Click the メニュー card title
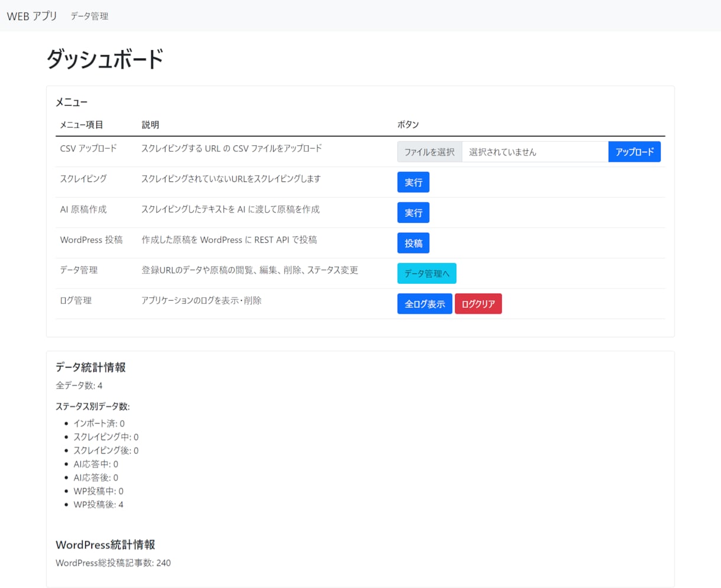The width and height of the screenshot is (721, 588). [72, 102]
